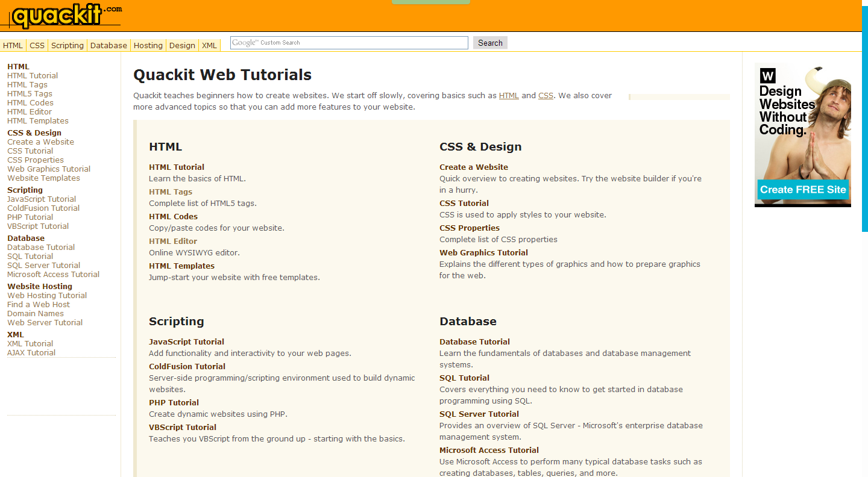Image resolution: width=868 pixels, height=477 pixels.
Task: Open Domain Names in the sidebar
Action: [36, 314]
